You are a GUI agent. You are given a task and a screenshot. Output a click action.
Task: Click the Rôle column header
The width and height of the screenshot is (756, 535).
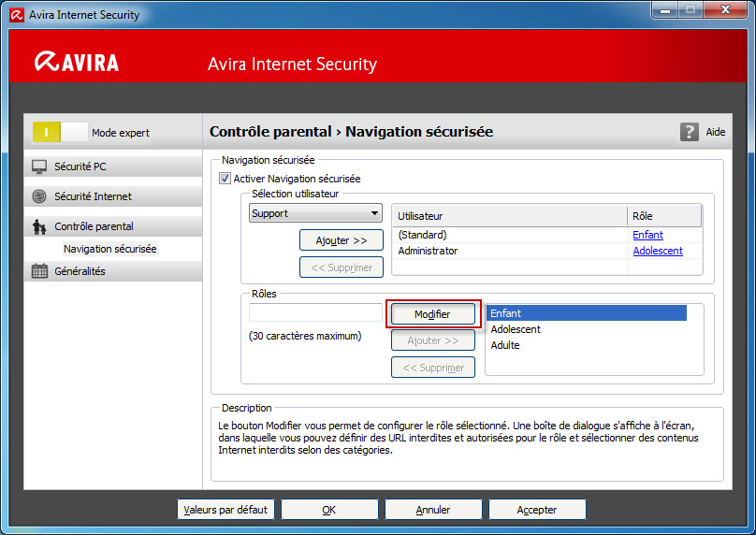(x=664, y=216)
